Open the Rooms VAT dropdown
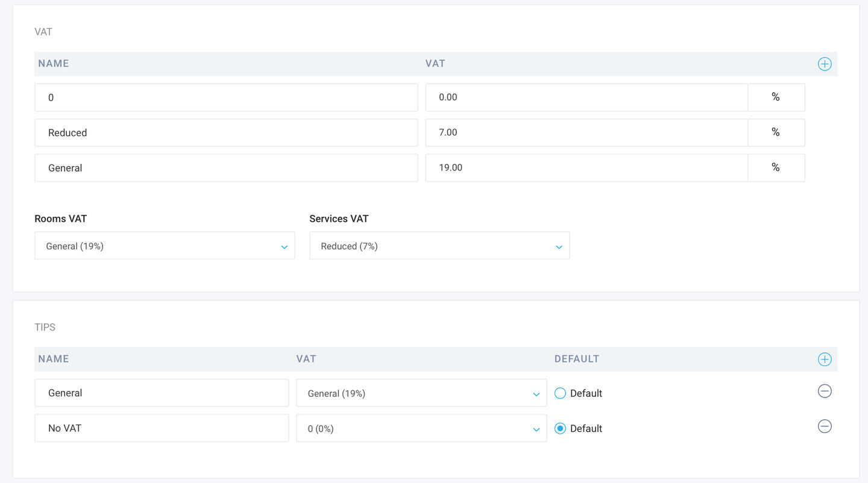The image size is (868, 483). click(x=165, y=246)
